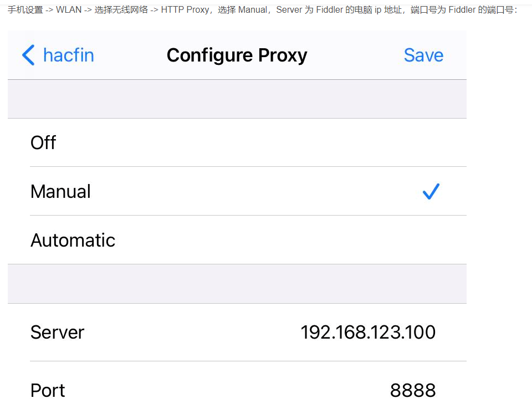Click the Configure Proxy title

(x=237, y=55)
